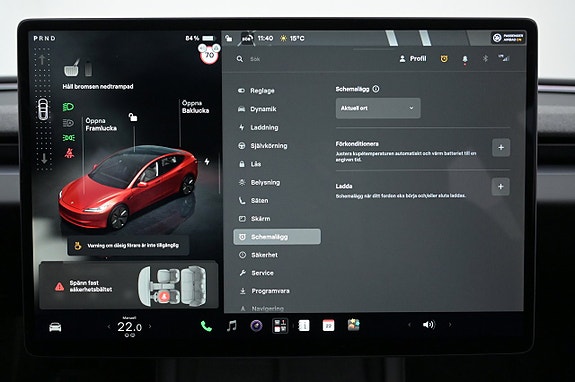
Task: Open the Service menu
Action: (257, 273)
